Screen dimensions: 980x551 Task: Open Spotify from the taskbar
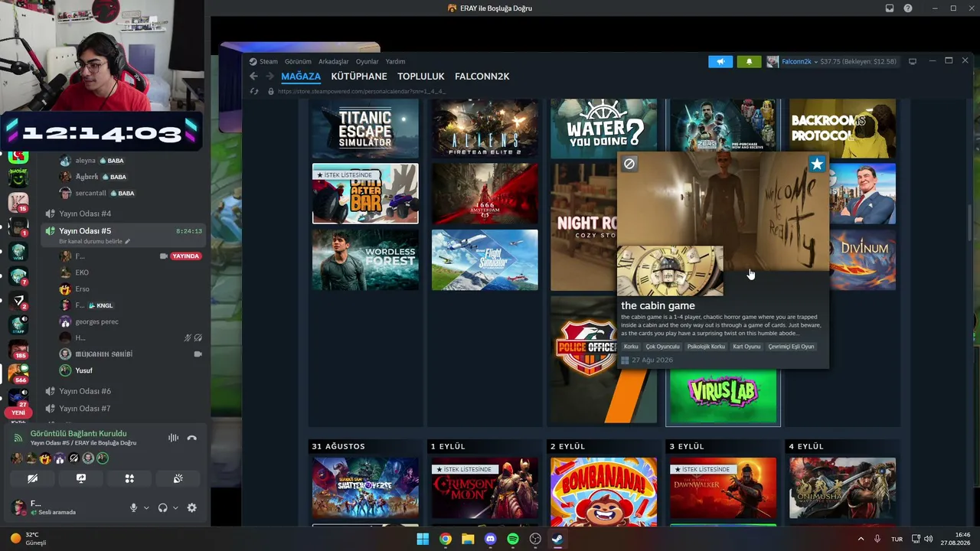pos(513,539)
